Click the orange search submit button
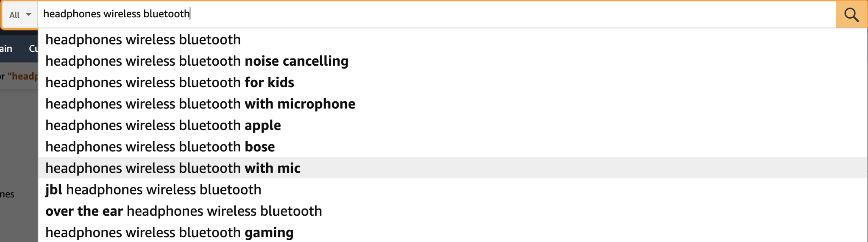 coord(851,15)
